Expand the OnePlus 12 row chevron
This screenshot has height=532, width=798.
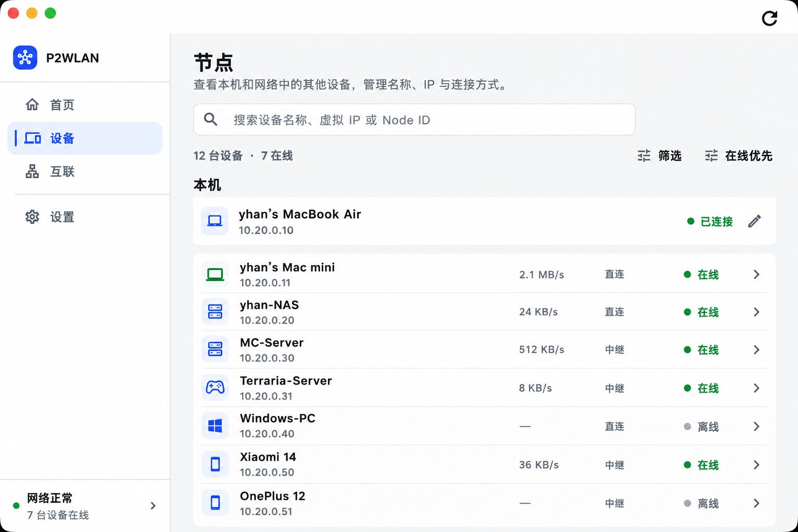point(756,503)
